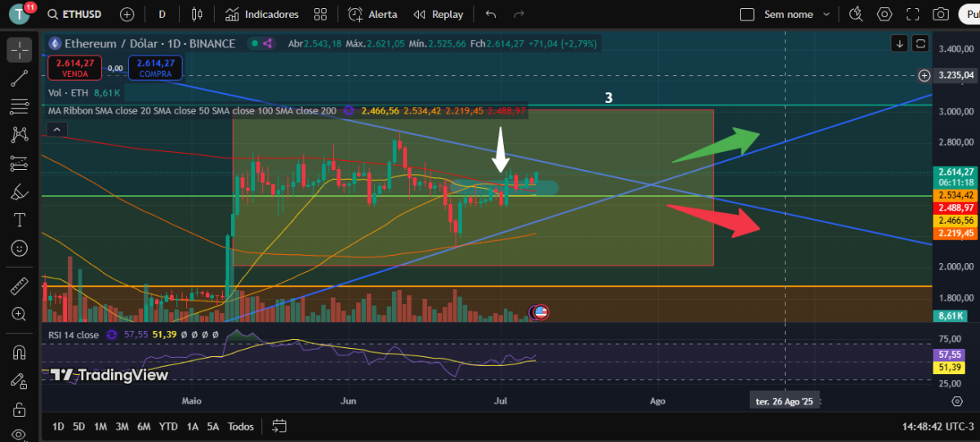Click the down-arrow pane button top right
This screenshot has width=980, height=442.
pos(899,43)
